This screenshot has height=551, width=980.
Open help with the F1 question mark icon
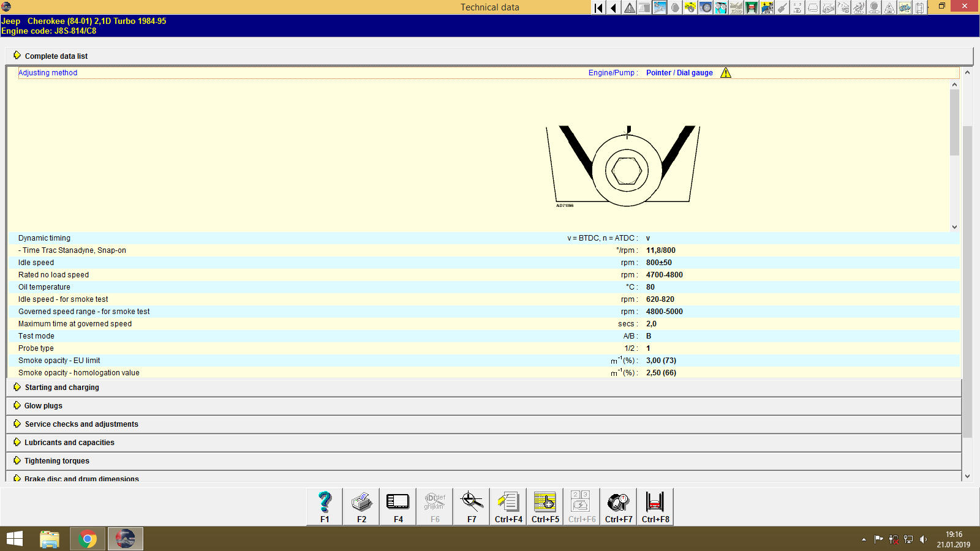pos(323,506)
